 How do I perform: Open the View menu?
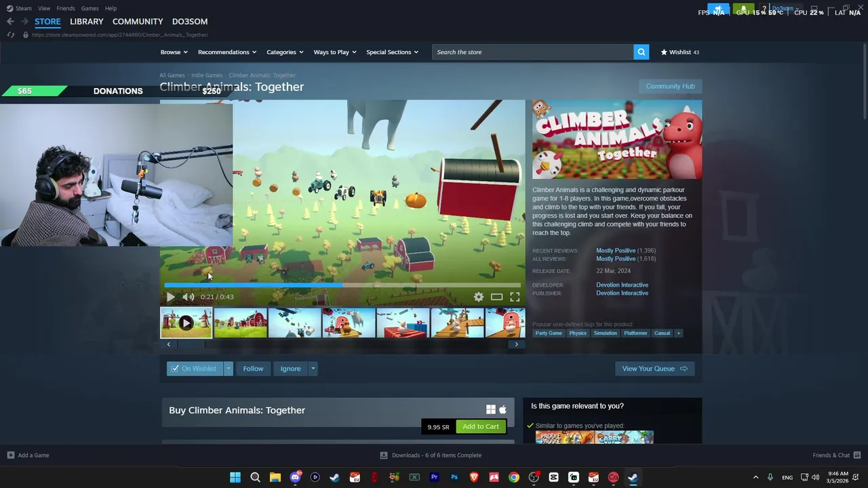click(x=44, y=8)
